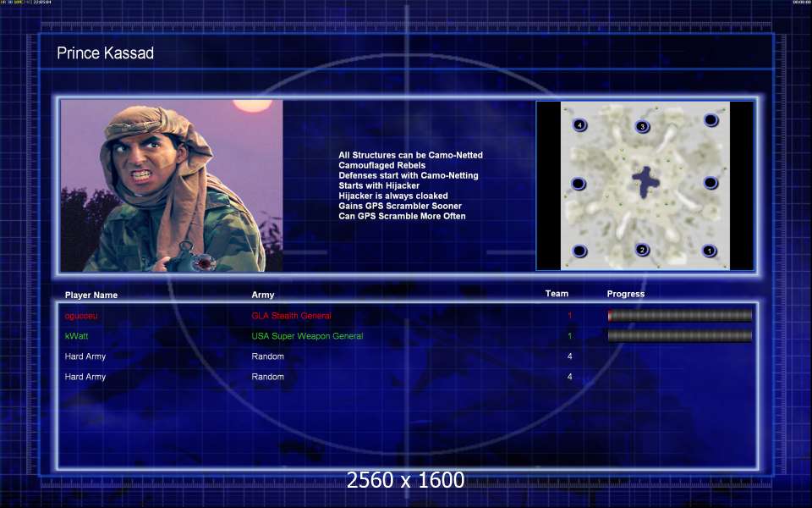
Task: Click the Prince Kassad portrait image
Action: [x=172, y=186]
